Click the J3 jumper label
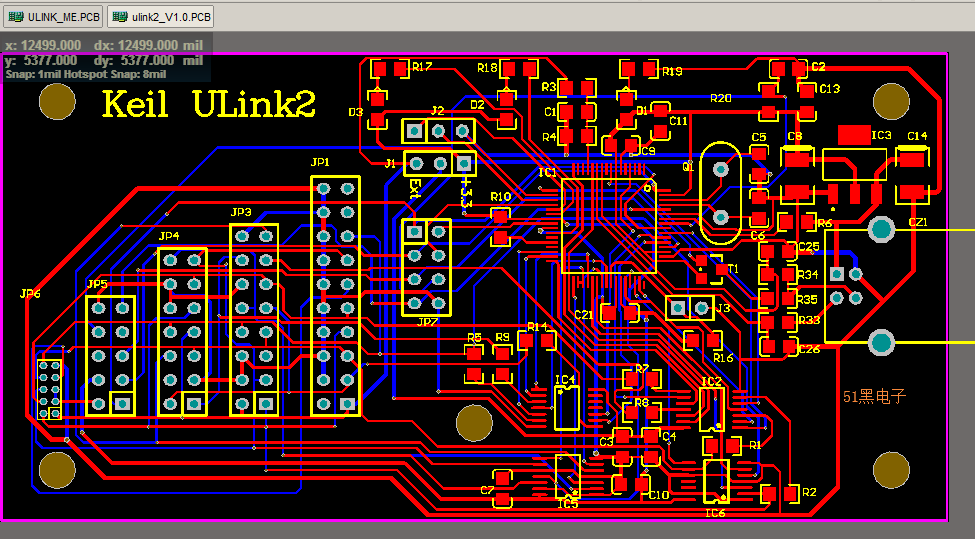 coord(723,308)
